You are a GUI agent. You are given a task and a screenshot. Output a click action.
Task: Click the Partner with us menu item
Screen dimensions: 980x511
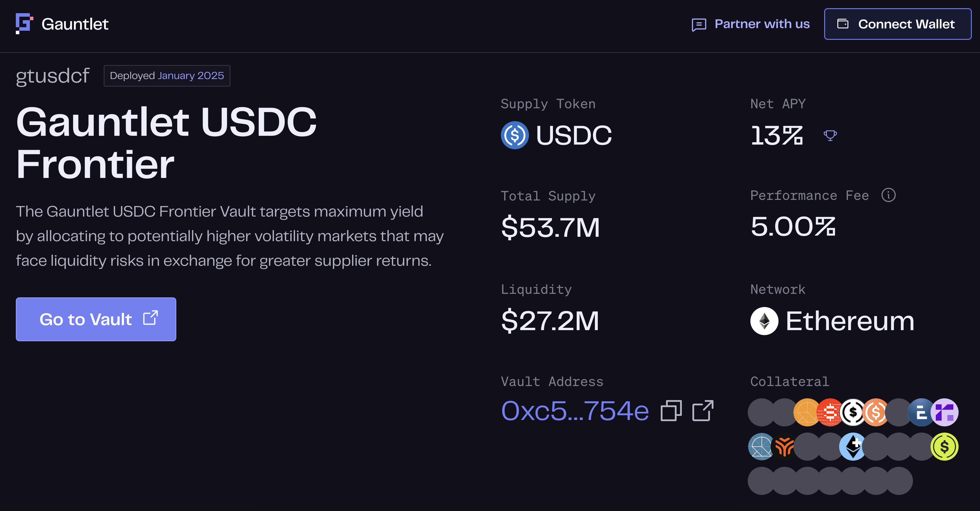pyautogui.click(x=762, y=24)
